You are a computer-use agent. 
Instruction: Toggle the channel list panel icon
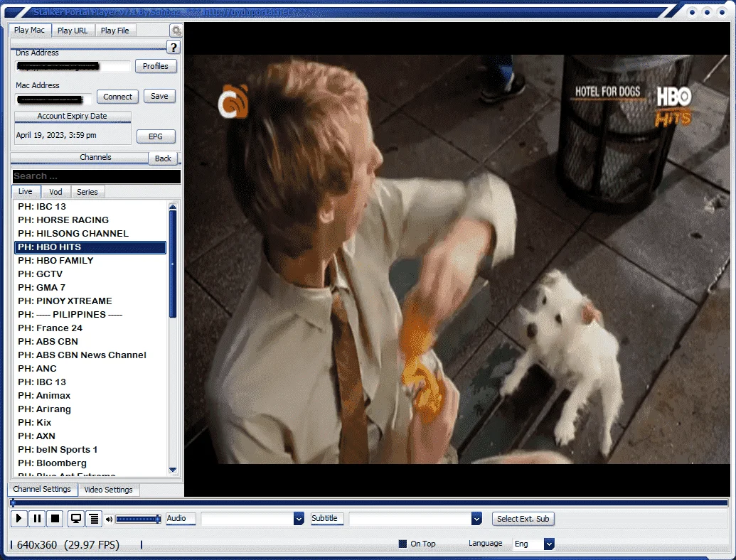(94, 518)
